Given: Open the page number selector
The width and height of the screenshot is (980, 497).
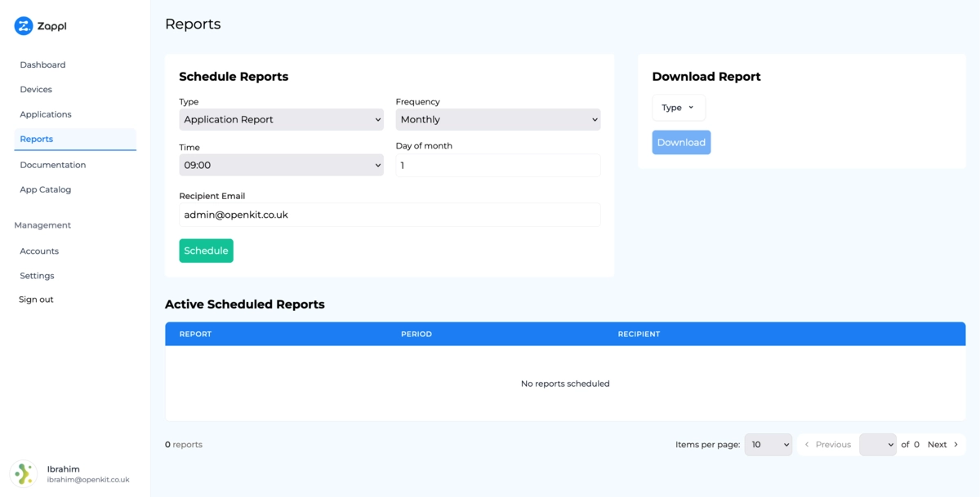Looking at the screenshot, I should pos(877,444).
